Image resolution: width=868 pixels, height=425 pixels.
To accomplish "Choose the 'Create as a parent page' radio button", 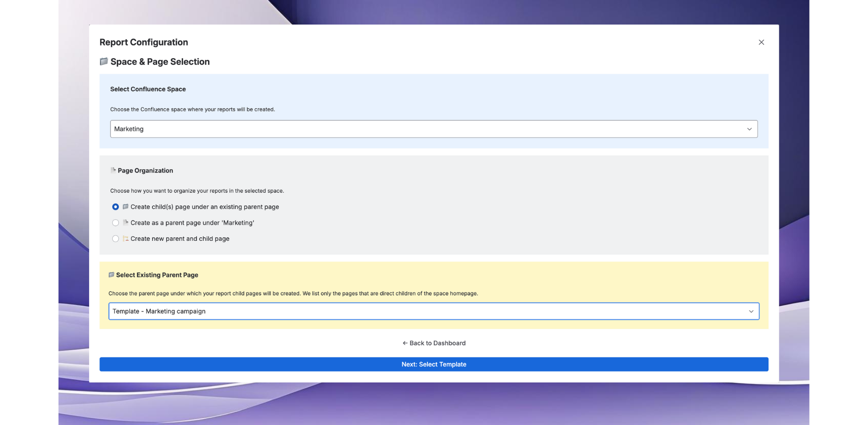I will coord(116,223).
